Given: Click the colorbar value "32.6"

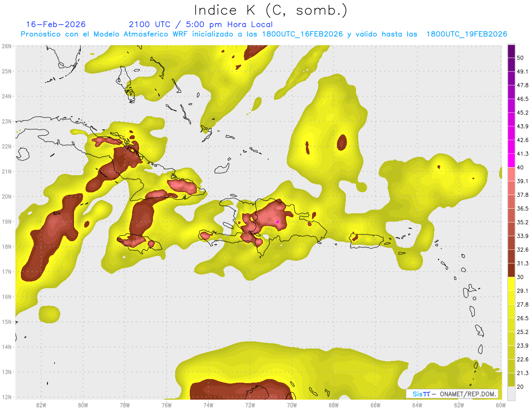Looking at the screenshot, I should coord(522,250).
